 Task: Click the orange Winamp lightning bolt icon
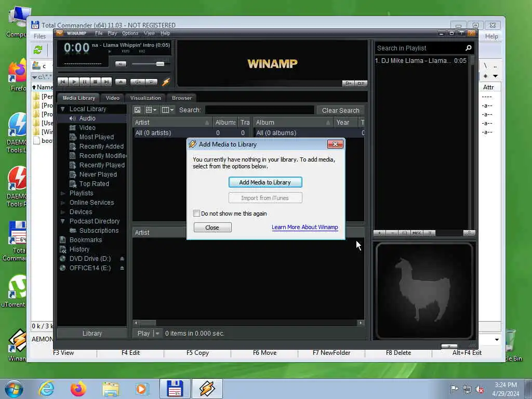[166, 82]
